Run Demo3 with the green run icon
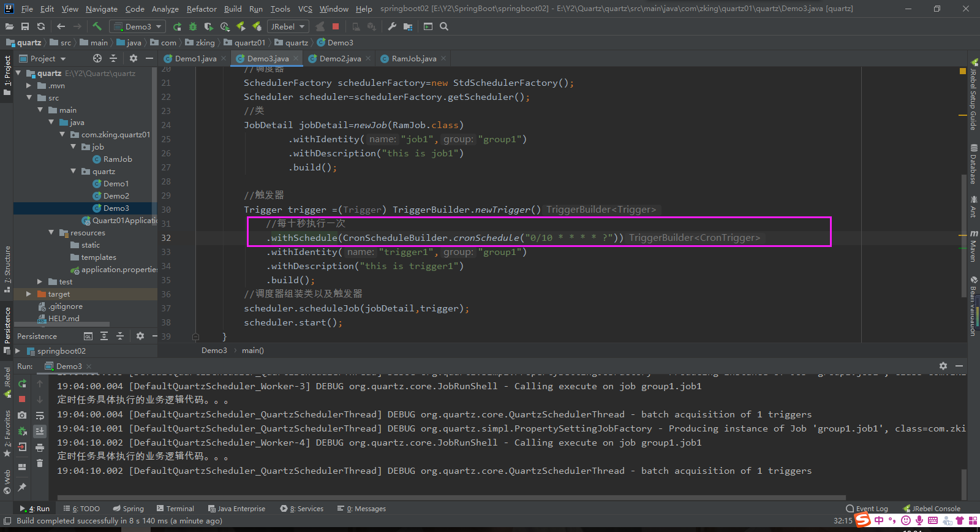Image resolution: width=980 pixels, height=532 pixels. pos(177,26)
